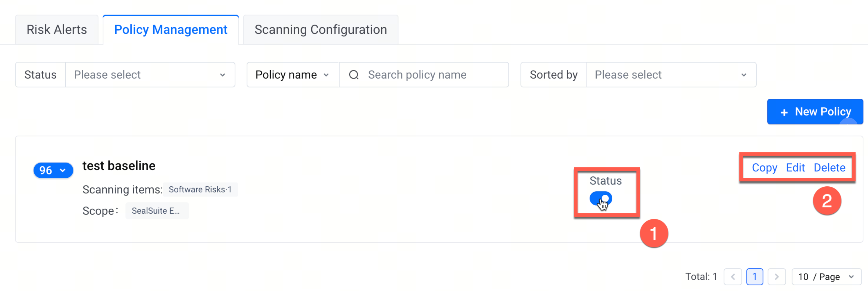
Task: Open the Sorted by dropdown
Action: click(x=671, y=74)
